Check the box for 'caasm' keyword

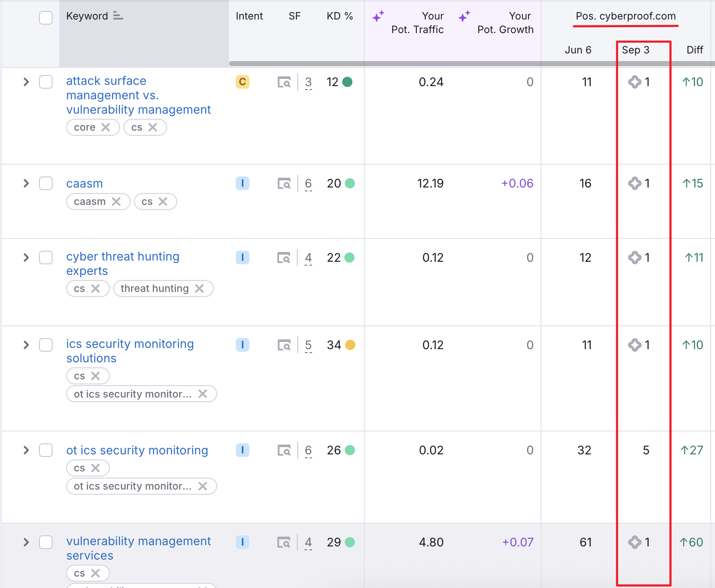click(x=46, y=183)
